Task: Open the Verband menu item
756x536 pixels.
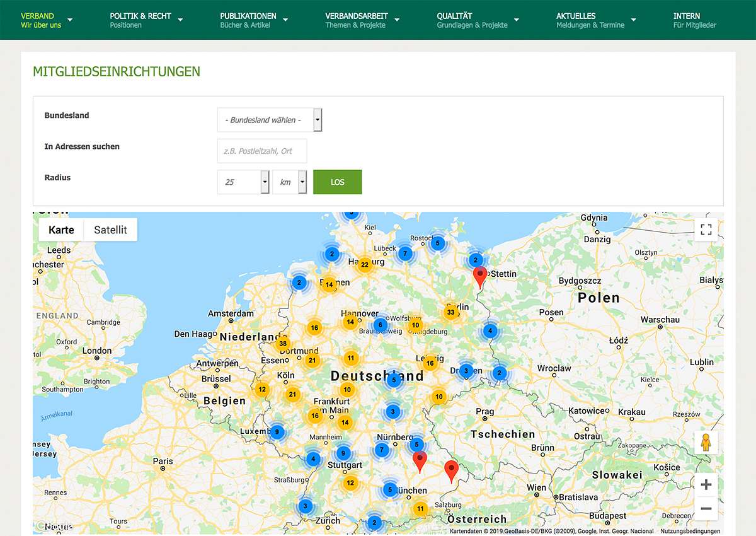Action: (41, 20)
